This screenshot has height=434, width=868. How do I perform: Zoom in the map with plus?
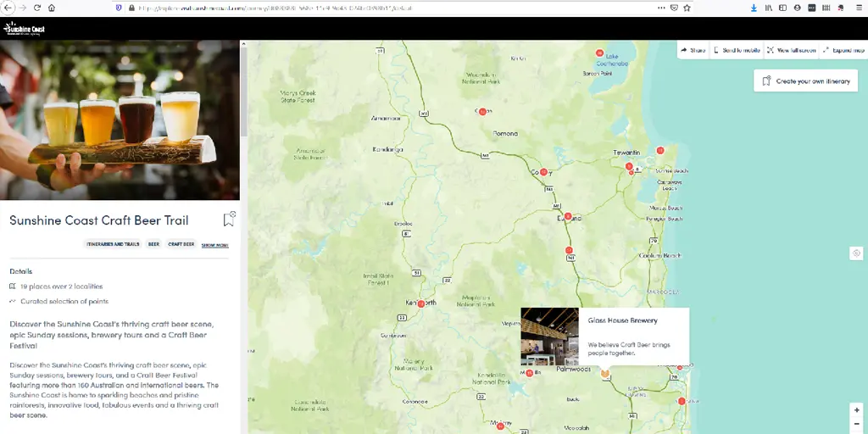[857, 410]
